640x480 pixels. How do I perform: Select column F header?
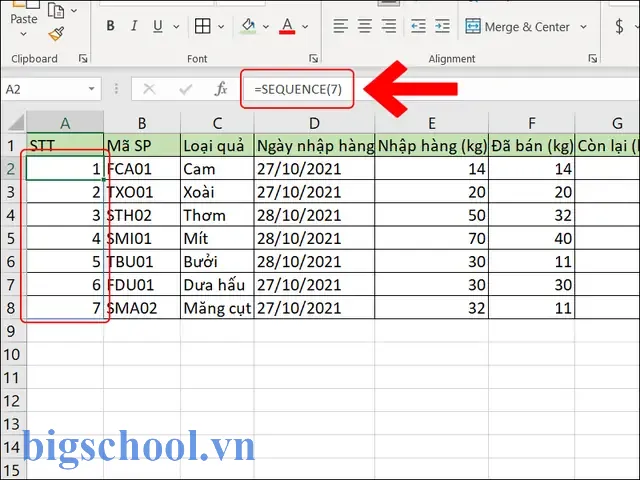coord(531,122)
